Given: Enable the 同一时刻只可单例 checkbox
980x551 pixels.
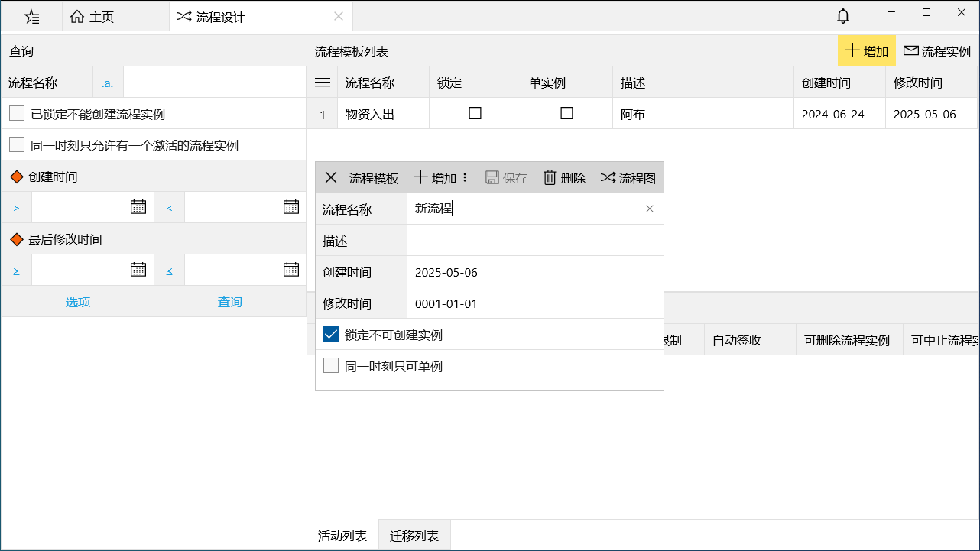Looking at the screenshot, I should click(331, 366).
